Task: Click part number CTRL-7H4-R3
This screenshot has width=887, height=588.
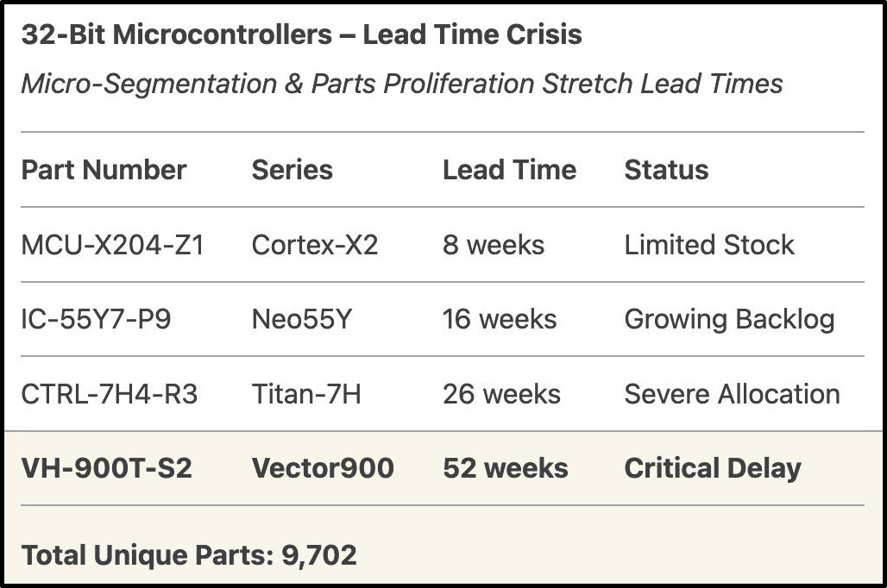Action: tap(110, 394)
